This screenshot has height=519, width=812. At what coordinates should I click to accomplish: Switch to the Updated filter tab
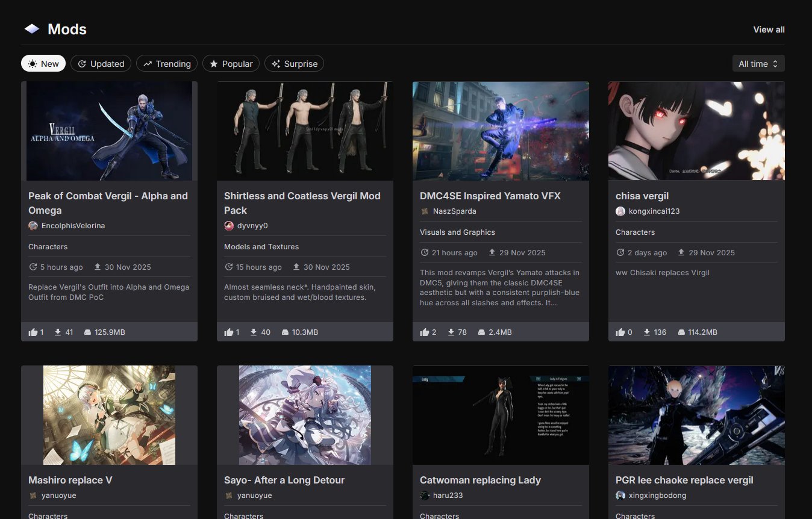(x=101, y=63)
